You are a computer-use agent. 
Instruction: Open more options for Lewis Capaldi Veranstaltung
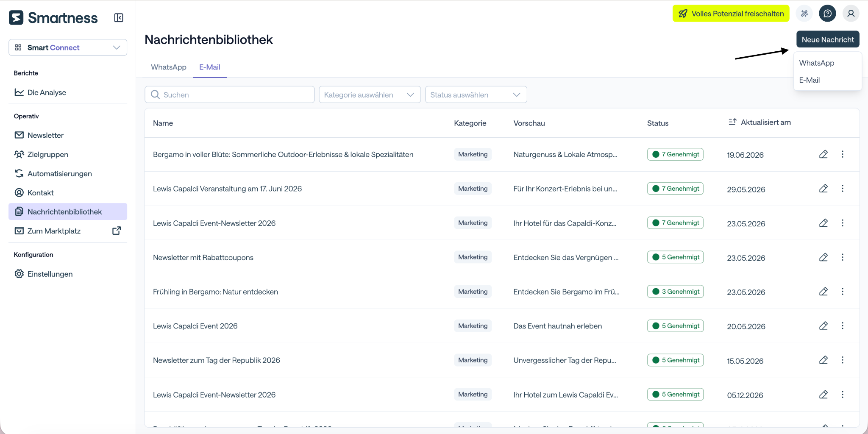click(x=843, y=189)
